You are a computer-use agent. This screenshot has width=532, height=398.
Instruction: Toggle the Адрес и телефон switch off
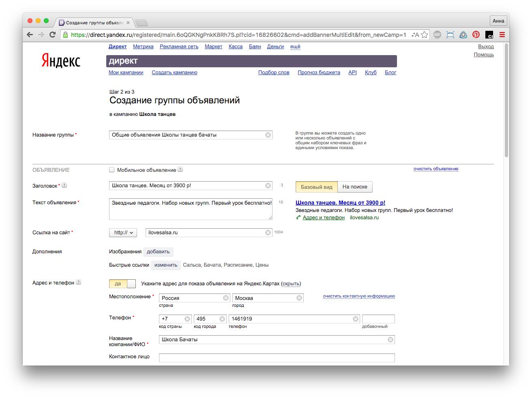(x=122, y=284)
